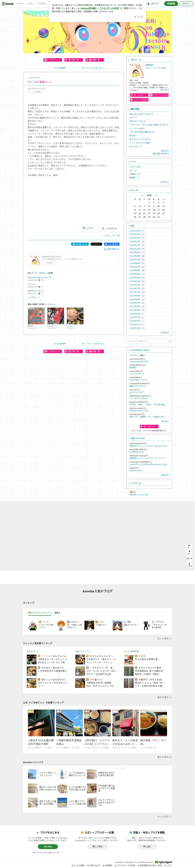Screen dimensions: 195x868
Task: Click the floating 前へ arrow button
Action: [x=189, y=552]
